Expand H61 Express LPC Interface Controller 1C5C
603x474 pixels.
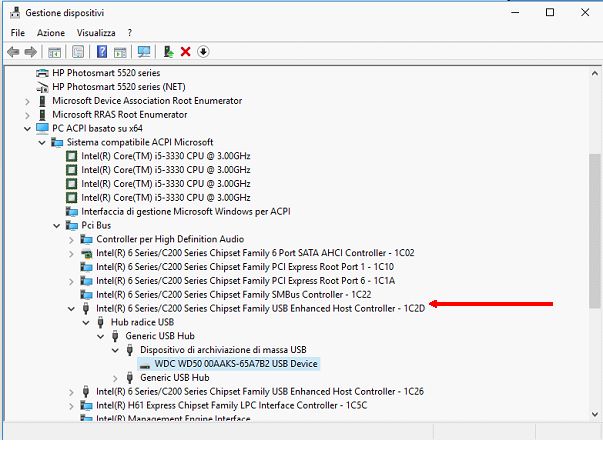(71, 406)
